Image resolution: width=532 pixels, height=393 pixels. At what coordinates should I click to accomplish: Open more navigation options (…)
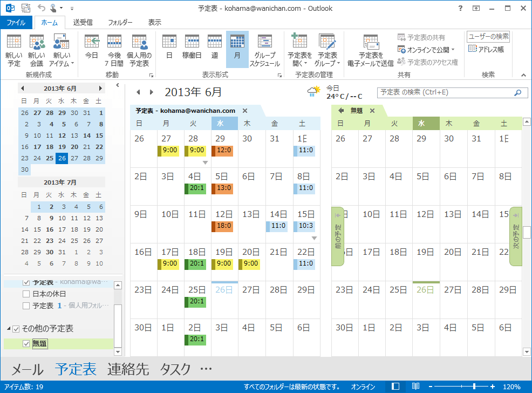(x=206, y=369)
